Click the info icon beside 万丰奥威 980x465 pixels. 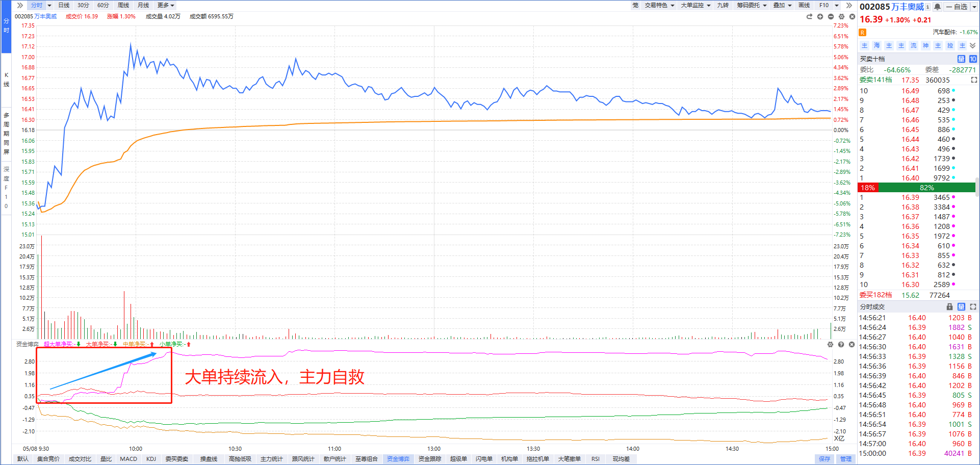[x=927, y=7]
